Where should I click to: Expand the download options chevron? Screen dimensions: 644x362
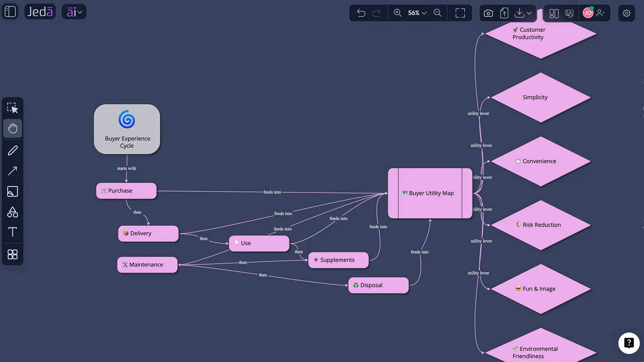[529, 13]
